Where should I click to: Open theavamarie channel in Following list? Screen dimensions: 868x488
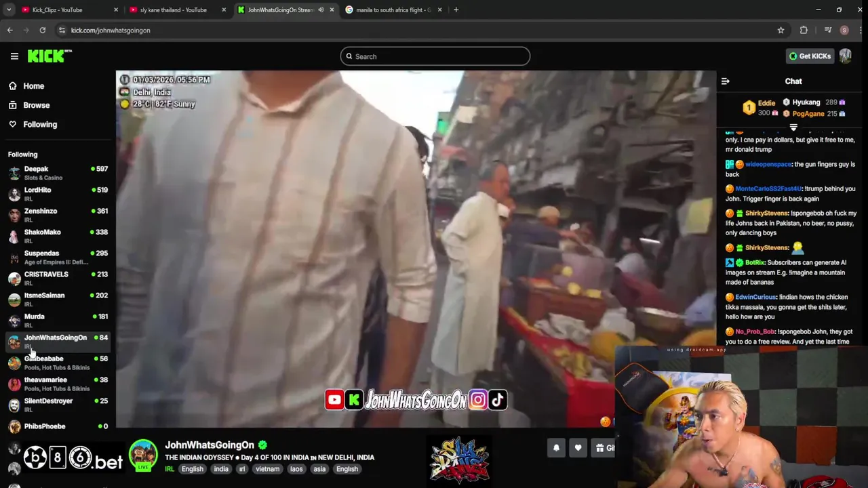(x=58, y=384)
